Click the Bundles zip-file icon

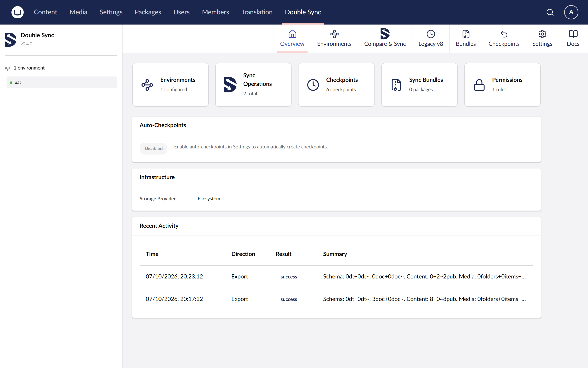(x=466, y=34)
